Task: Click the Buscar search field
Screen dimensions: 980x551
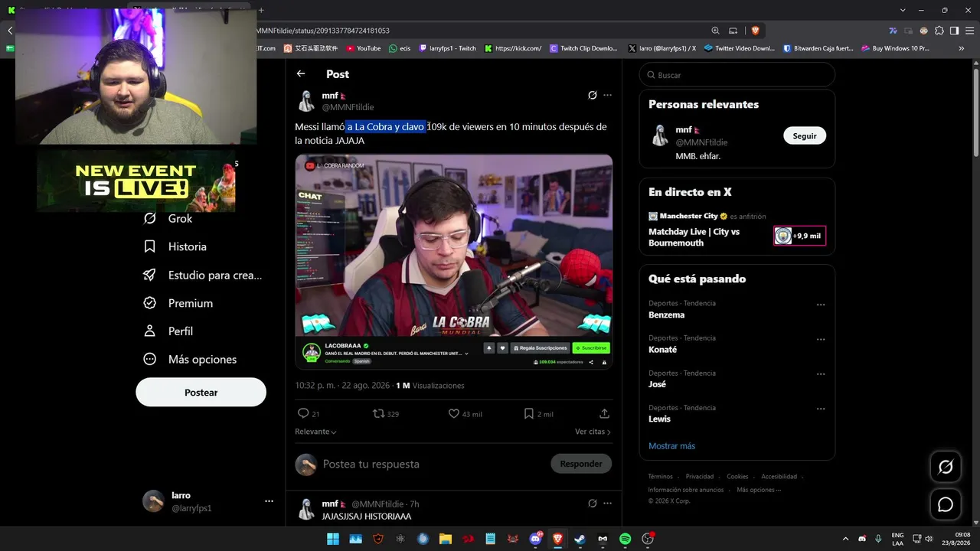Action: pyautogui.click(x=737, y=75)
